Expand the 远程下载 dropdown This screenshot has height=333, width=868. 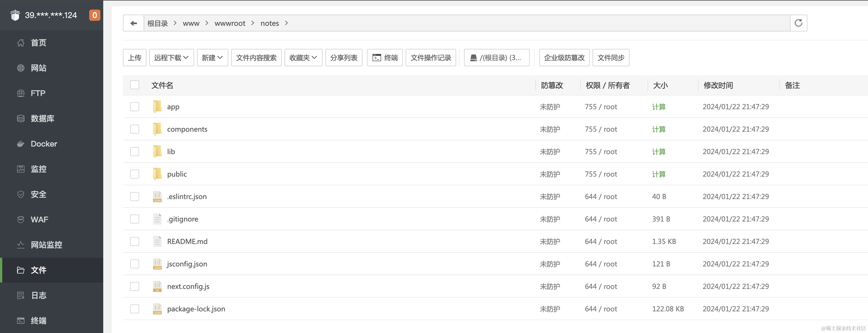(171, 58)
